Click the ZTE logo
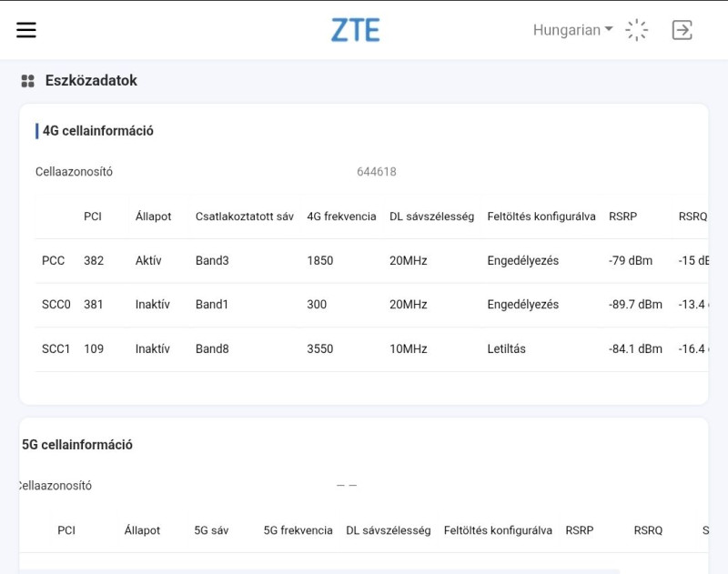 (355, 30)
